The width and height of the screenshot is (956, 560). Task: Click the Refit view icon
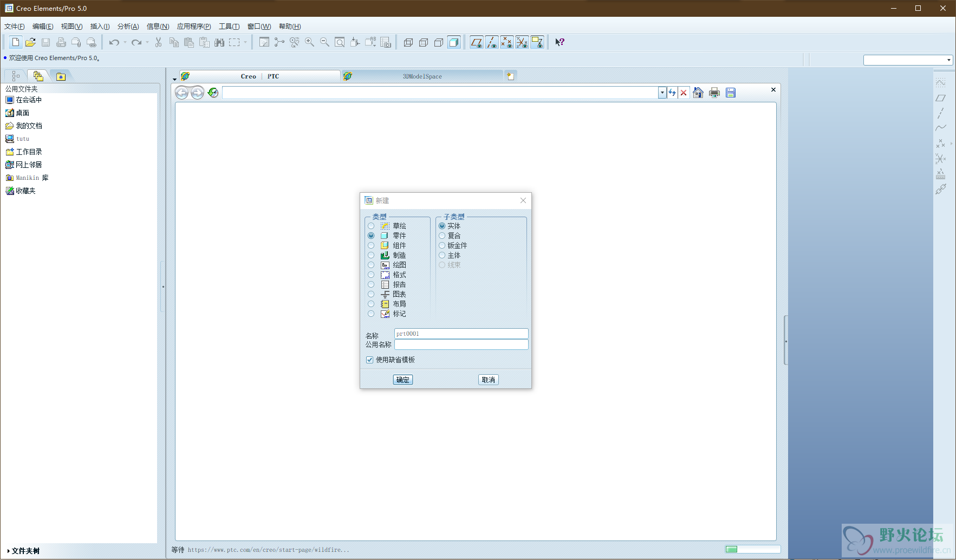340,42
